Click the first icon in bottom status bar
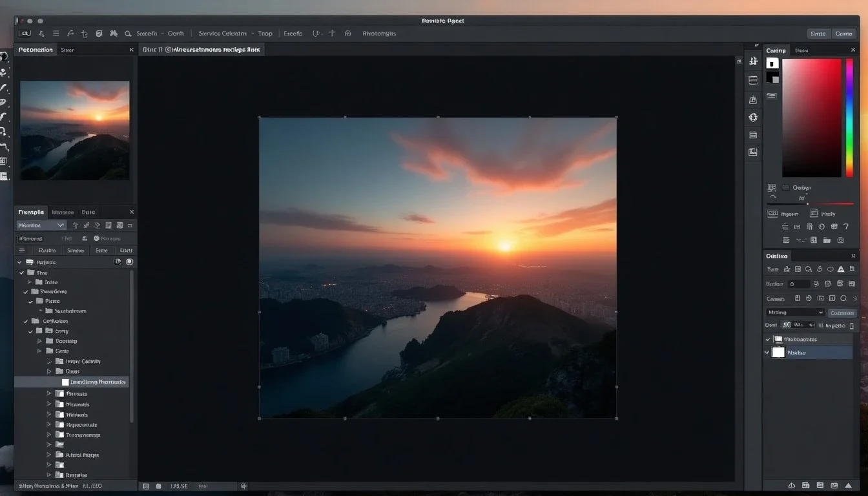The height and width of the screenshot is (496, 868). [x=147, y=486]
